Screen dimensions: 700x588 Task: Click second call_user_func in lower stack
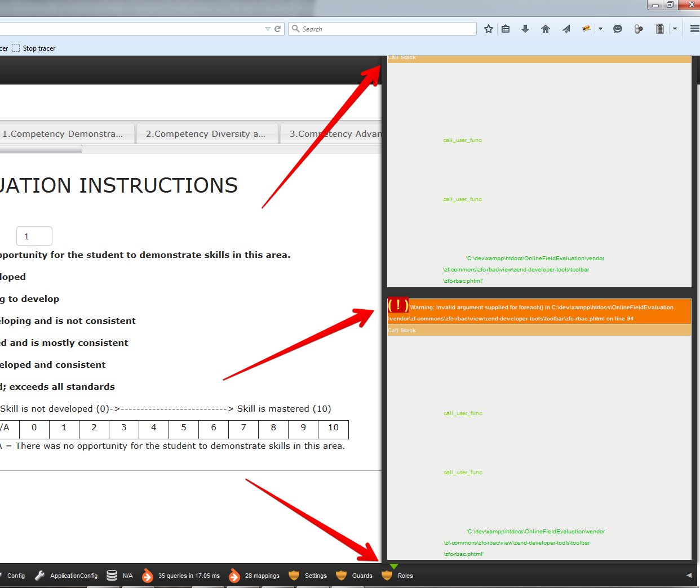tap(463, 473)
